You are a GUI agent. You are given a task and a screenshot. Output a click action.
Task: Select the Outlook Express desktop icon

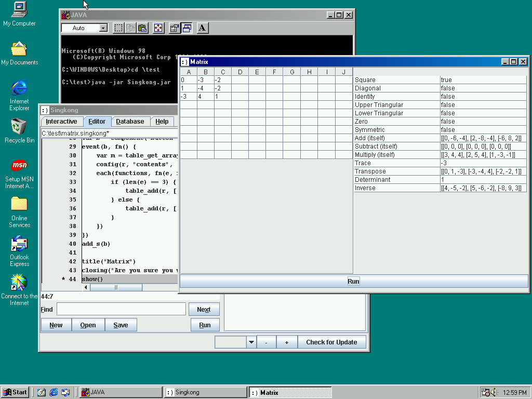pyautogui.click(x=19, y=251)
